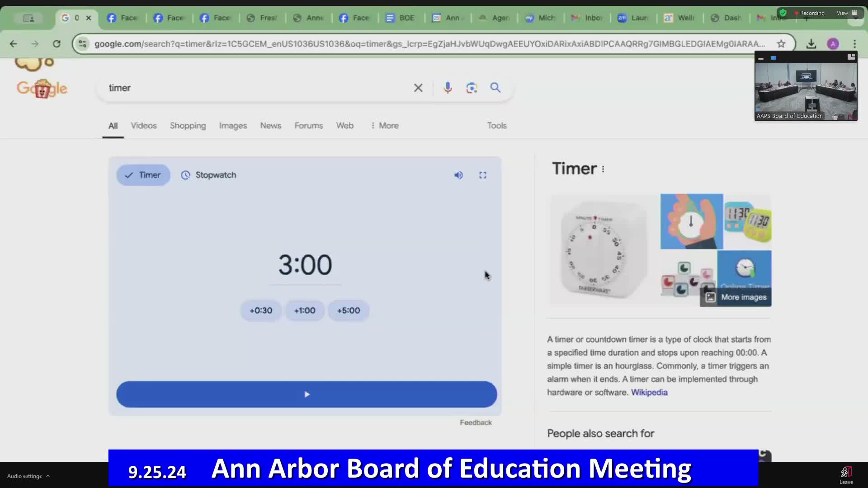Click the voice search microphone icon

tap(448, 88)
